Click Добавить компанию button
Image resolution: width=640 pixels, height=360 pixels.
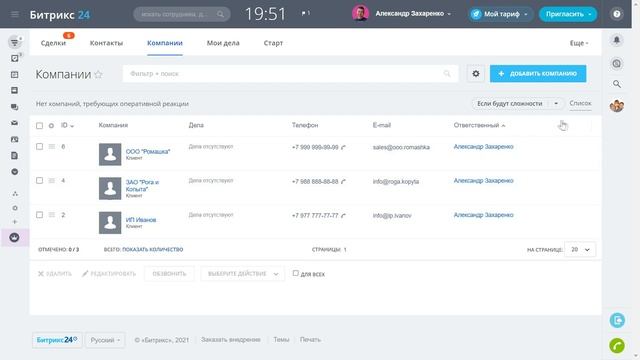pyautogui.click(x=538, y=74)
